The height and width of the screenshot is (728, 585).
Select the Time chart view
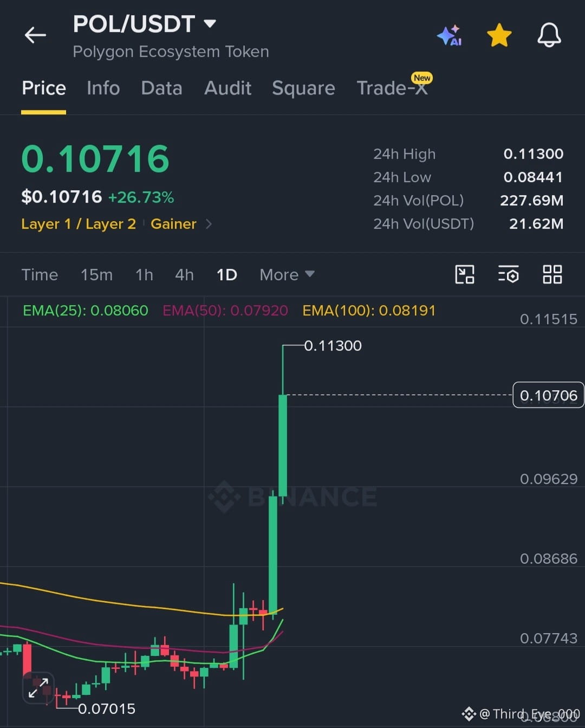coord(40,275)
